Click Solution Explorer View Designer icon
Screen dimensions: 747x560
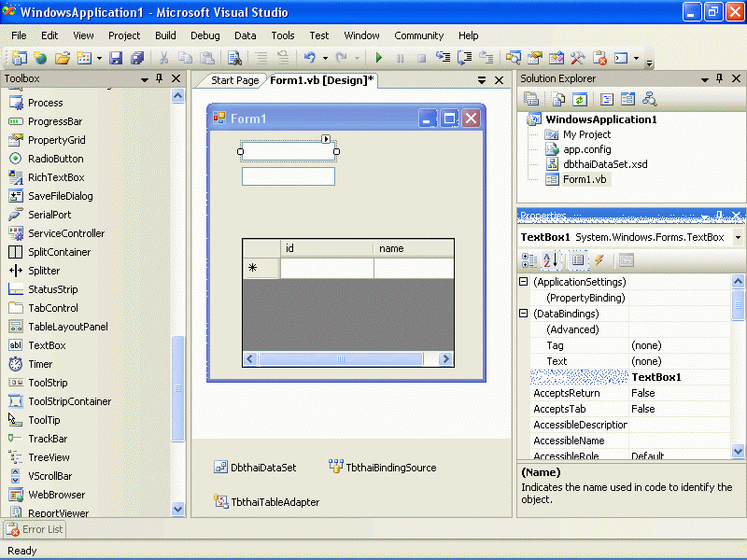pyautogui.click(x=627, y=99)
